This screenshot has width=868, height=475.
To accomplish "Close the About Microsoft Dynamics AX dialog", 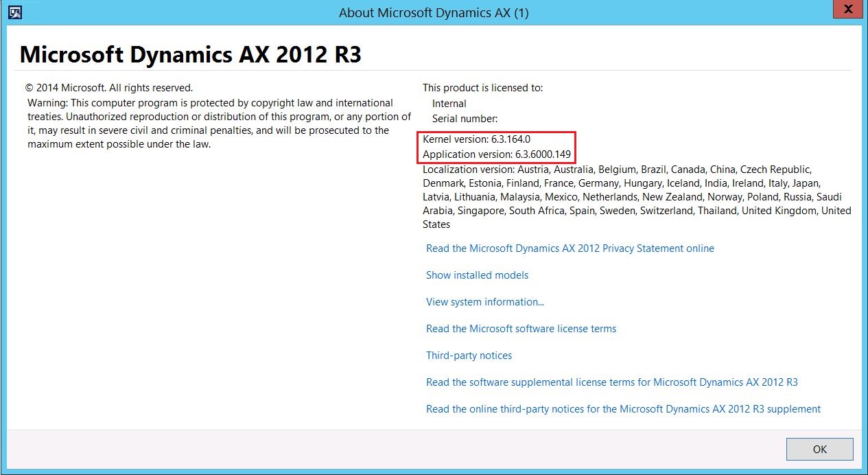I will pyautogui.click(x=848, y=10).
